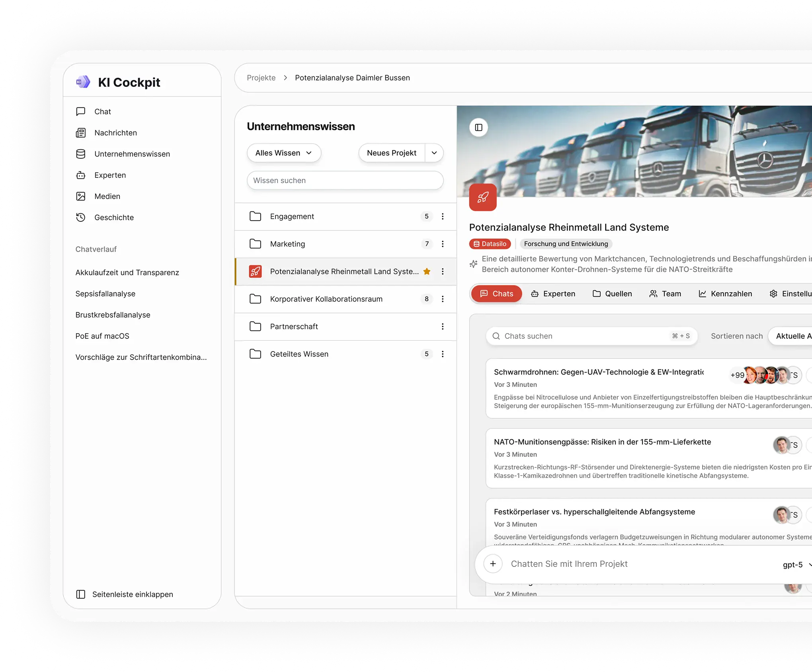812x672 pixels.
Task: Open the Schwarmdrohnen Gegen-UAV chat card
Action: pos(649,388)
